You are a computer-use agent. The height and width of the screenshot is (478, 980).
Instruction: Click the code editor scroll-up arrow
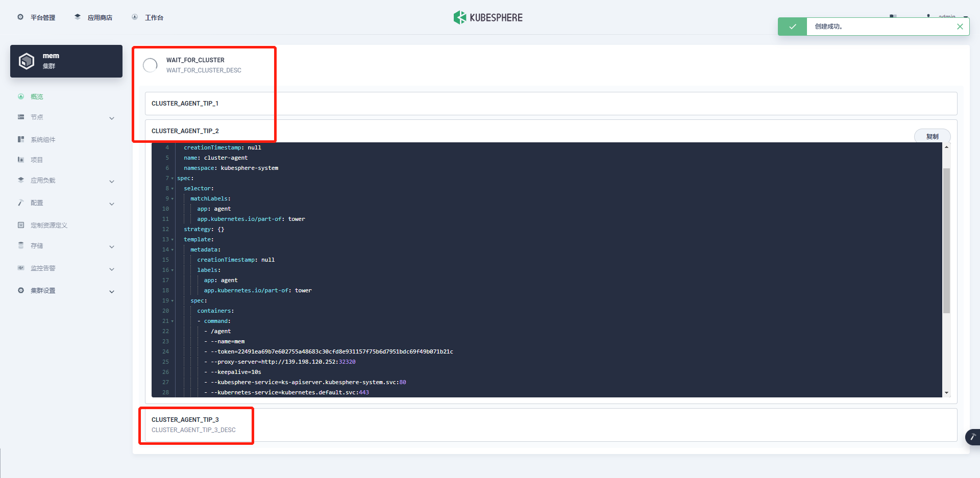[x=946, y=147]
